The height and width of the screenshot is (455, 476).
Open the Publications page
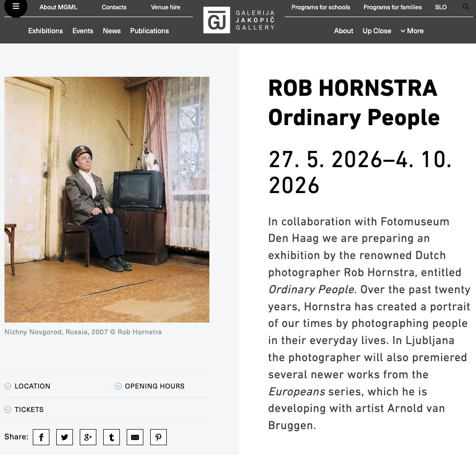149,31
